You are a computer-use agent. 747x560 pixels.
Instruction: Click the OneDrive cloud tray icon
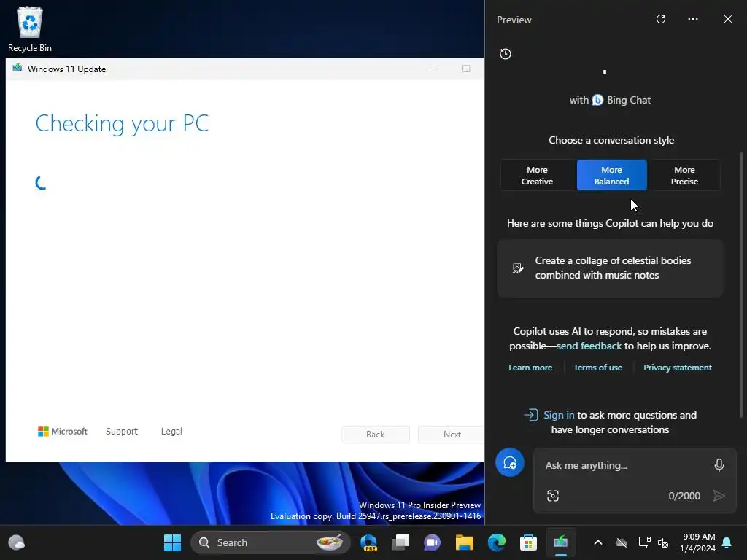tap(622, 542)
